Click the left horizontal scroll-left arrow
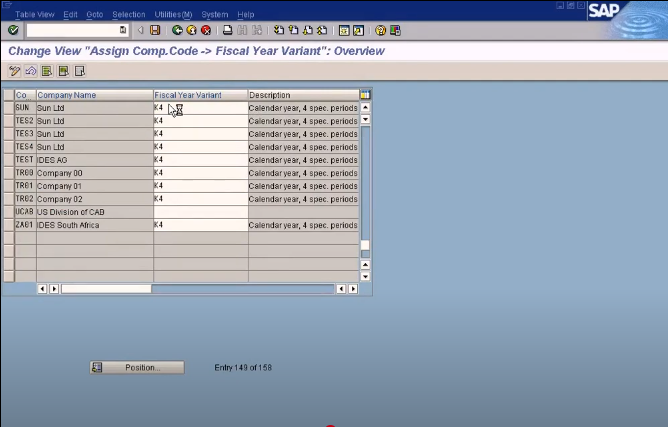668x427 pixels. point(42,289)
